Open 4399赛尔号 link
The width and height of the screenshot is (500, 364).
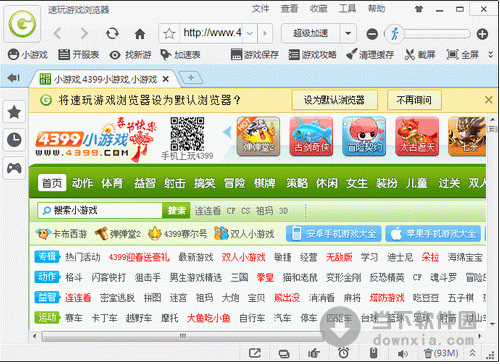point(178,234)
